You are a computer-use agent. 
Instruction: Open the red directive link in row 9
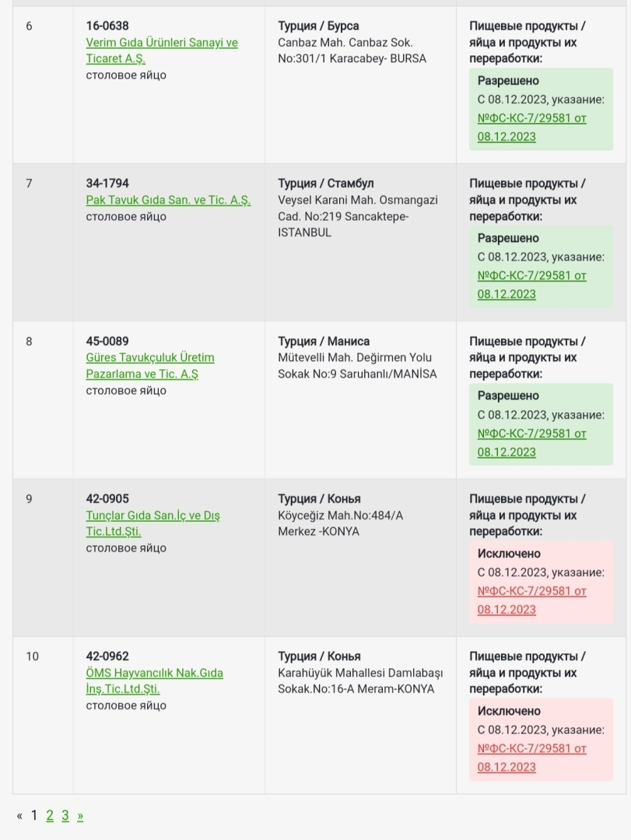click(x=531, y=591)
